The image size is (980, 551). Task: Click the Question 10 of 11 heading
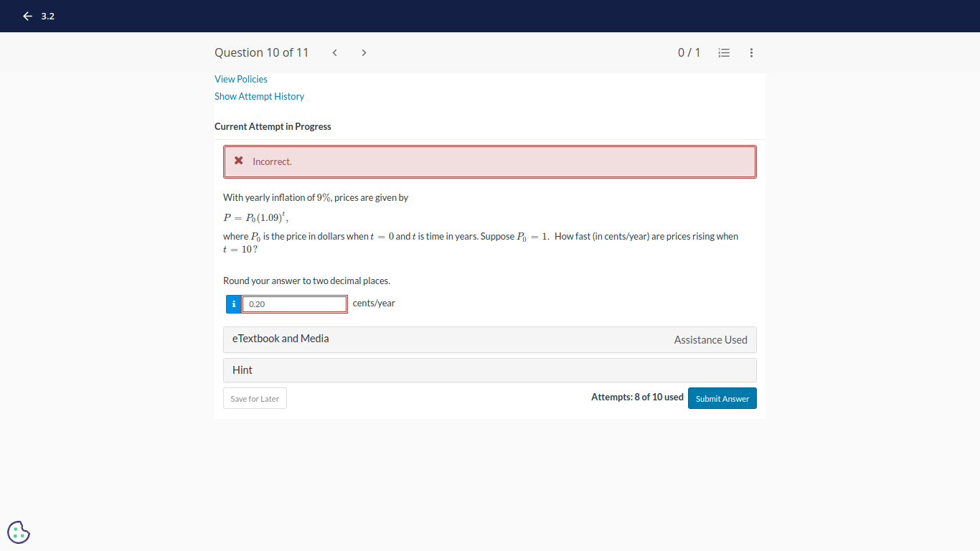pyautogui.click(x=261, y=52)
